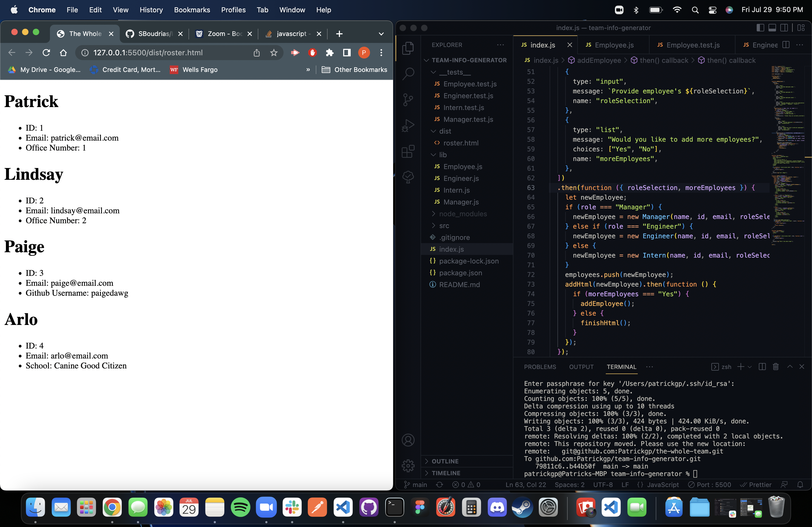Open notifications bell in VS Code status bar
Viewport: 812px width, 527px height.
tap(800, 485)
